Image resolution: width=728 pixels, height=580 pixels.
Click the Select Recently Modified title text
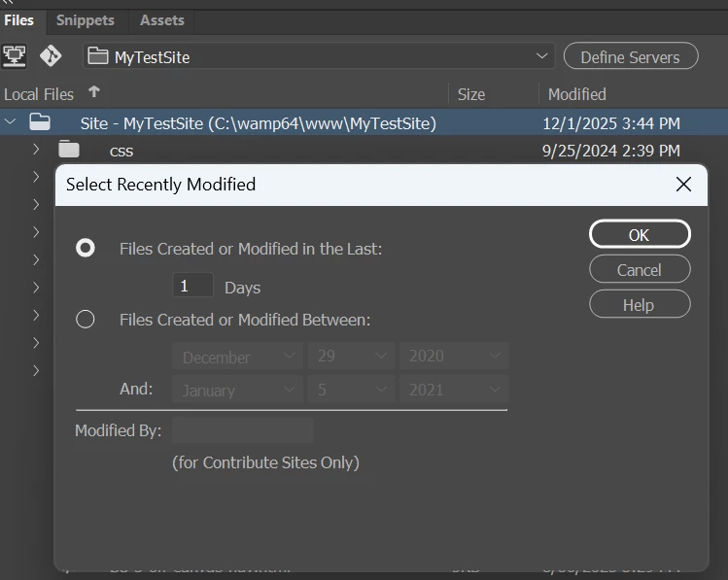[x=160, y=185]
